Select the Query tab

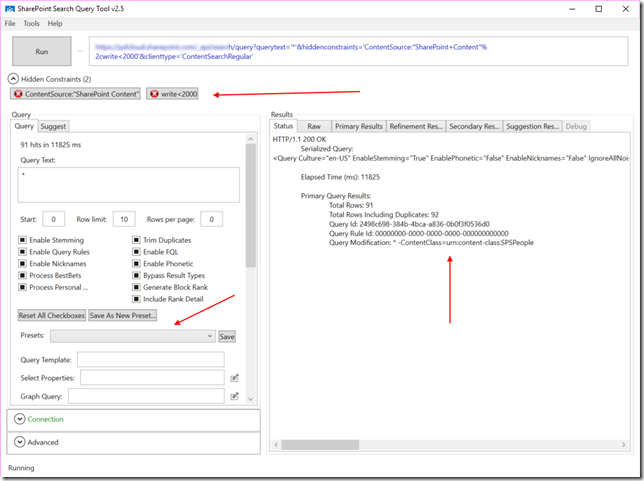tap(24, 126)
